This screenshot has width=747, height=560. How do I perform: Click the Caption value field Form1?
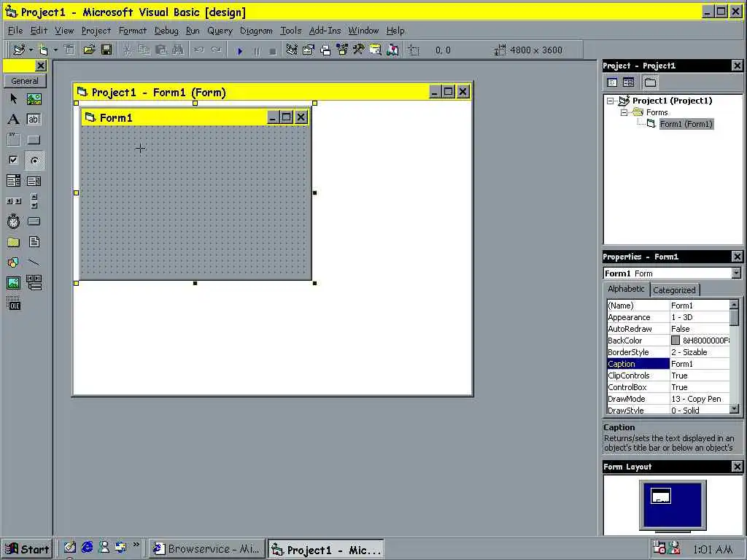point(700,364)
